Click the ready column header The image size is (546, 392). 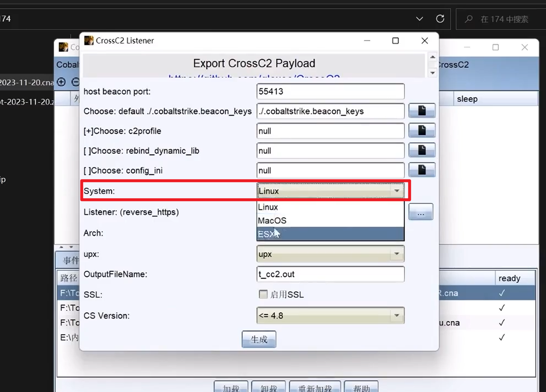[515, 278]
